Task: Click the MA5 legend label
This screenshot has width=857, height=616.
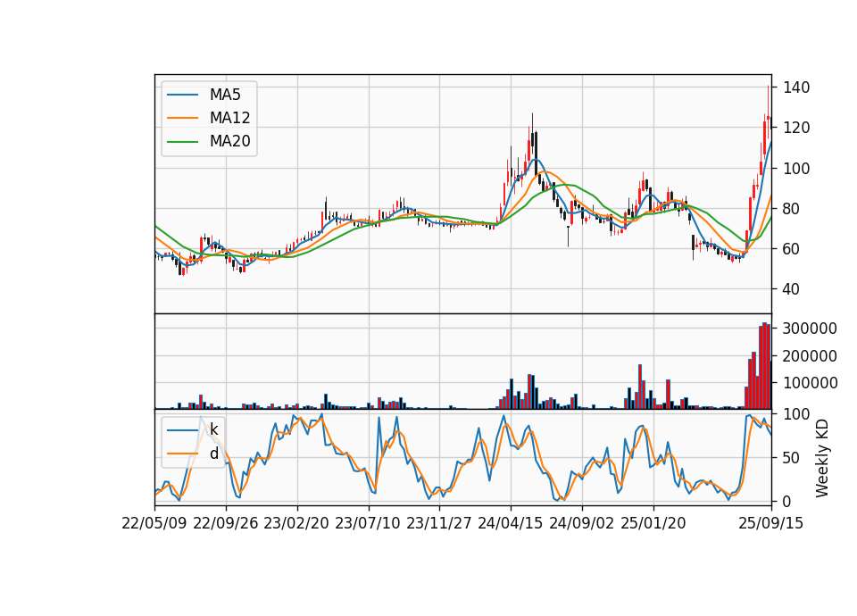Action: 225,96
